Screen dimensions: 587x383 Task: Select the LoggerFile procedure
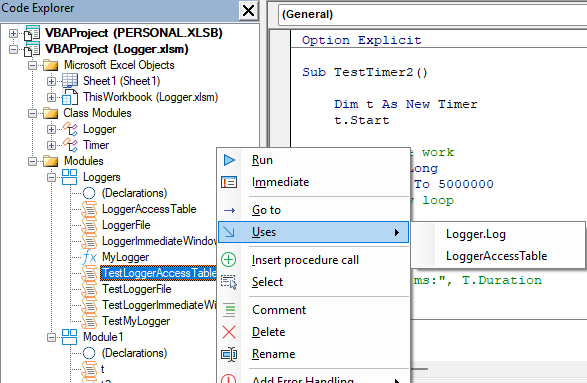(126, 225)
